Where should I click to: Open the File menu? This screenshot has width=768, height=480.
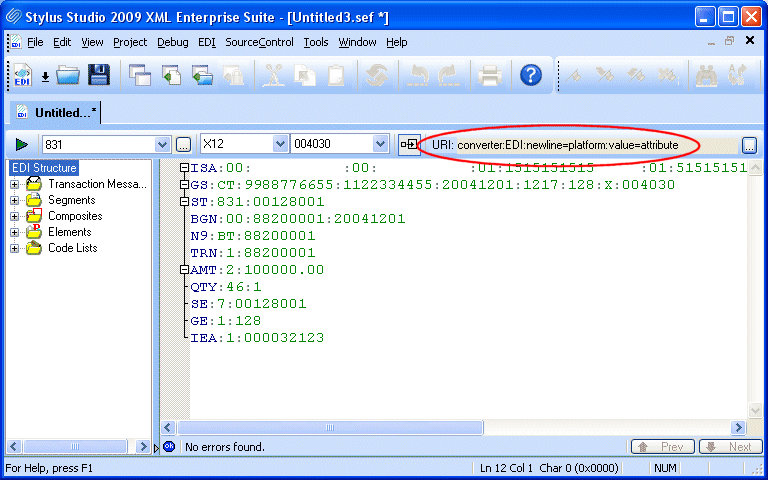click(35, 42)
